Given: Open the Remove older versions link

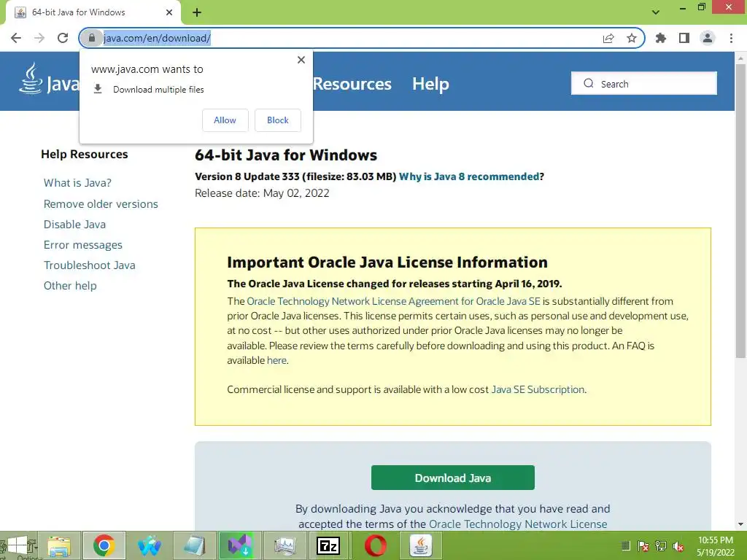Looking at the screenshot, I should click(x=101, y=204).
